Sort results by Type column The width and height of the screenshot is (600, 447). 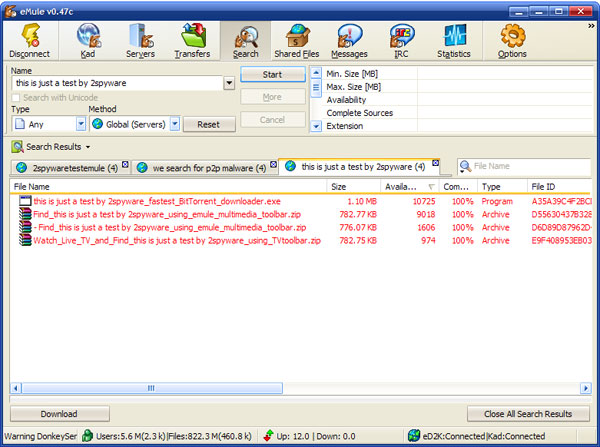[x=502, y=187]
